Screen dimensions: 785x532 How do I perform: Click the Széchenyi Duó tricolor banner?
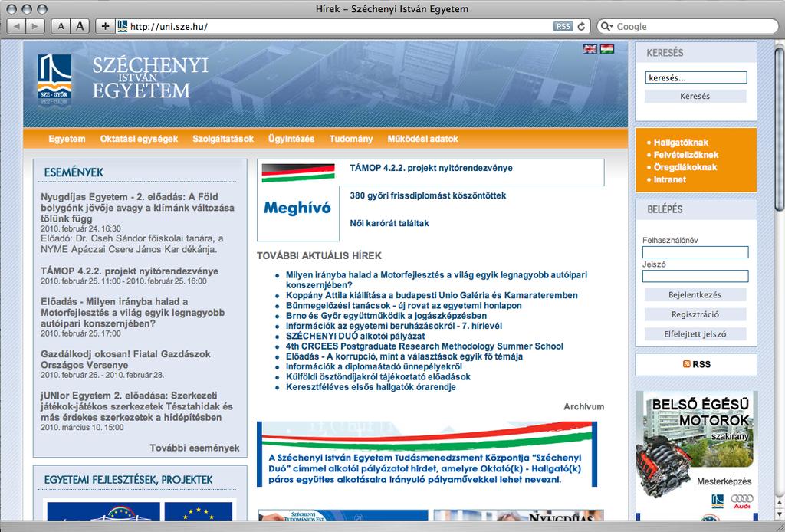426,454
